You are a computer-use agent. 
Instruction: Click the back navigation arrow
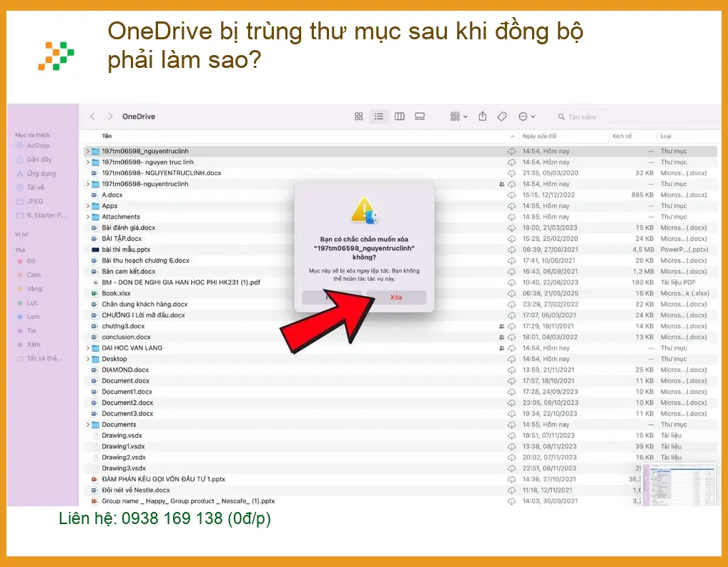click(92, 116)
